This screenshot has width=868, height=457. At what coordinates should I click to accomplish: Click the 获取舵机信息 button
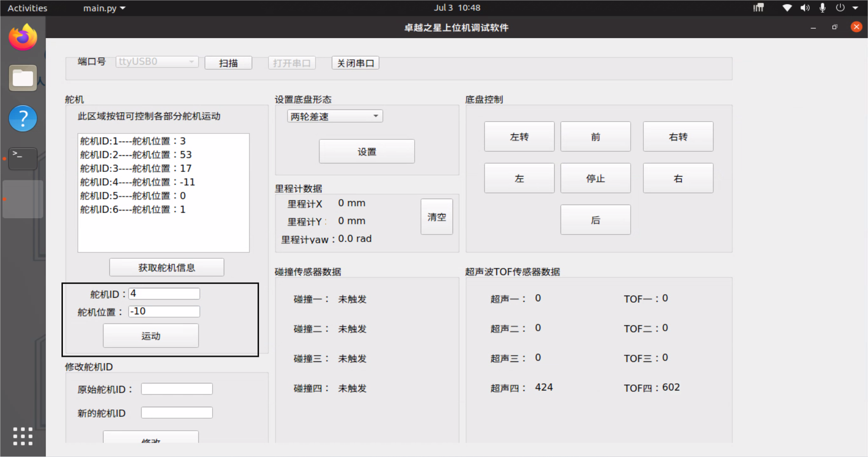pyautogui.click(x=166, y=267)
